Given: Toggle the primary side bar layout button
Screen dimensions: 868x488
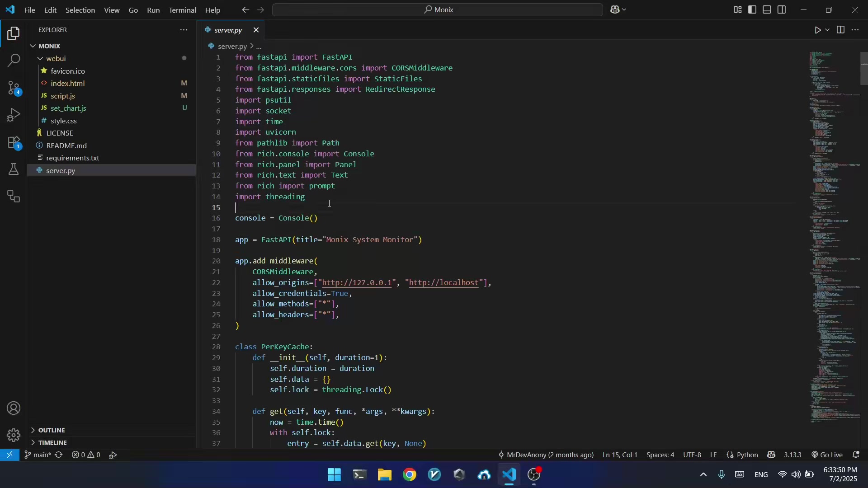Looking at the screenshot, I should [753, 10].
